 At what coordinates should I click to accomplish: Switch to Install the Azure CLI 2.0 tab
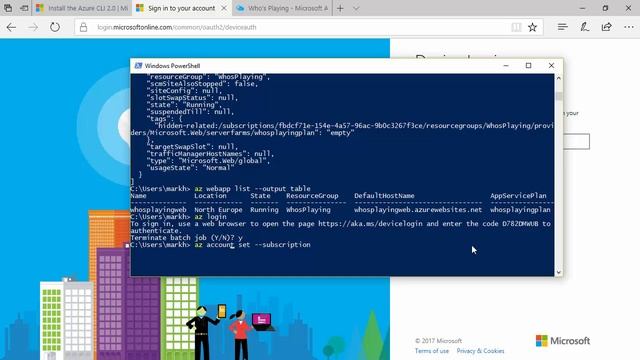[x=82, y=8]
